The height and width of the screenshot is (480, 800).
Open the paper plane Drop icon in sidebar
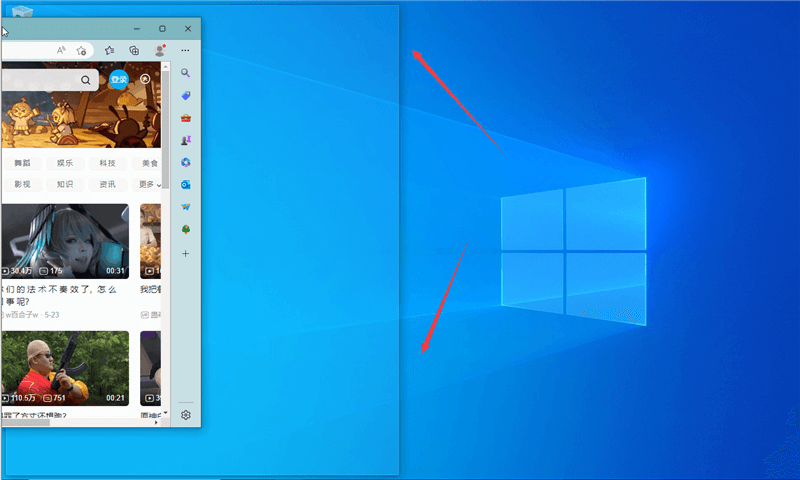click(185, 207)
